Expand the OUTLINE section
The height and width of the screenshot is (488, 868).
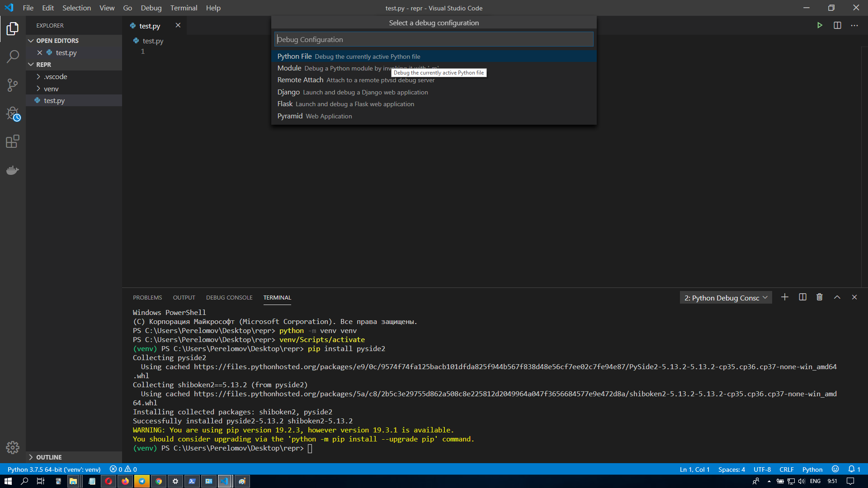(x=49, y=457)
